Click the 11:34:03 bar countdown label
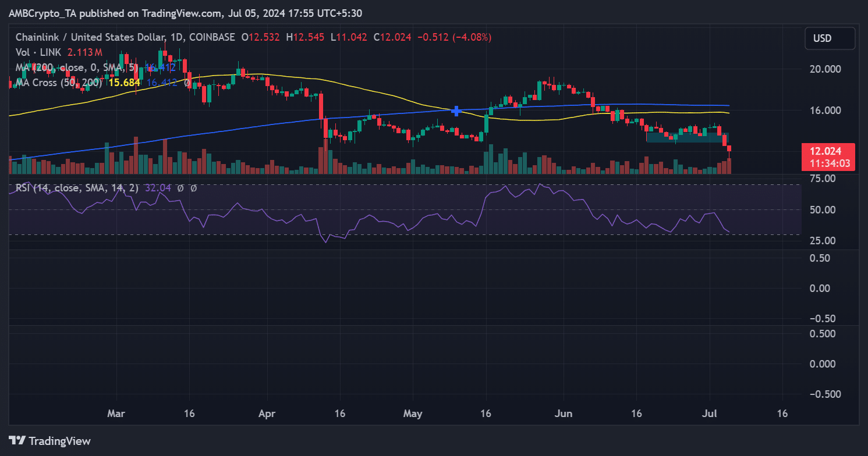This screenshot has width=868, height=456. [829, 164]
